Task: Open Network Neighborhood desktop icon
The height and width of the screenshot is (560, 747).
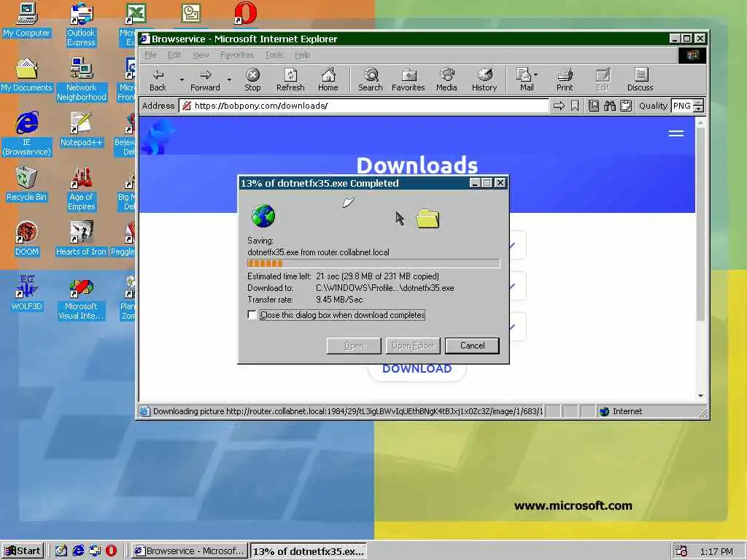Action: click(81, 79)
